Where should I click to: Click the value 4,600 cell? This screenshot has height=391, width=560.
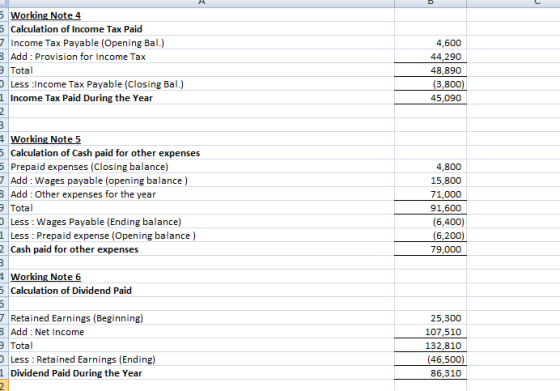[x=430, y=43]
